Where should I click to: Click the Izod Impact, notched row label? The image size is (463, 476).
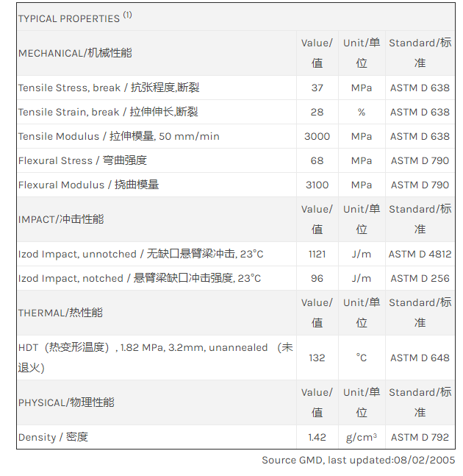(x=140, y=278)
